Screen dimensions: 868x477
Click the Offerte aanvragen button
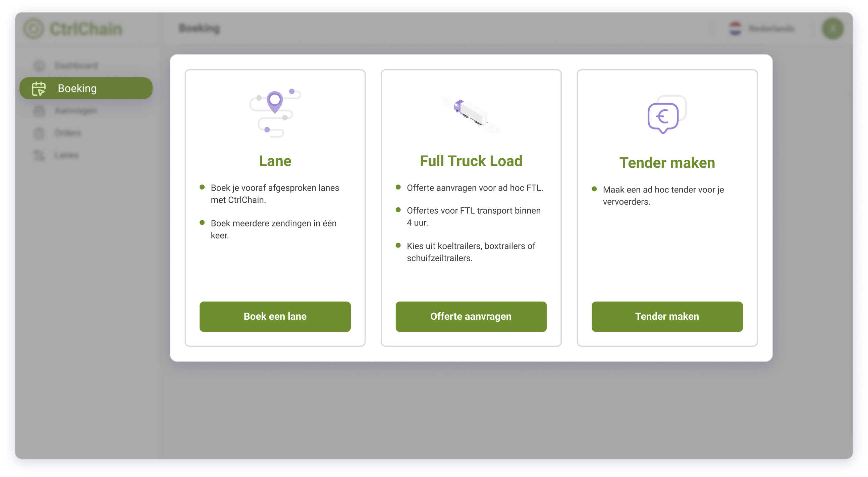471,316
